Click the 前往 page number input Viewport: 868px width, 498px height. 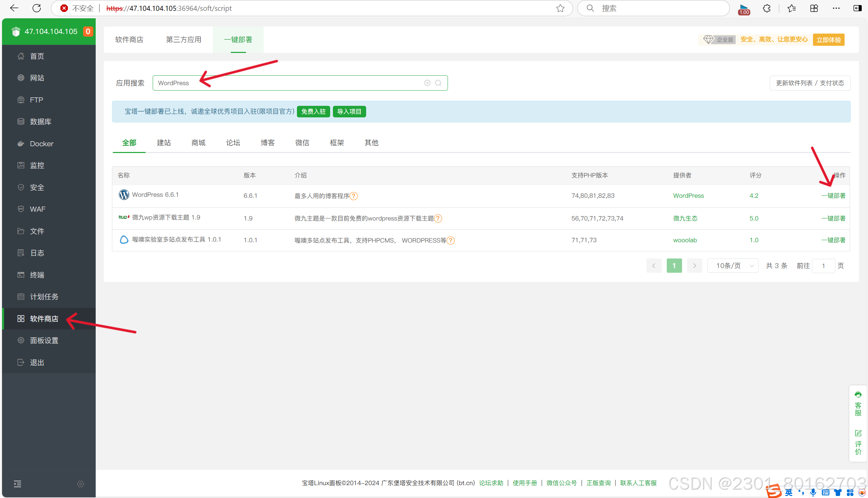tap(823, 266)
